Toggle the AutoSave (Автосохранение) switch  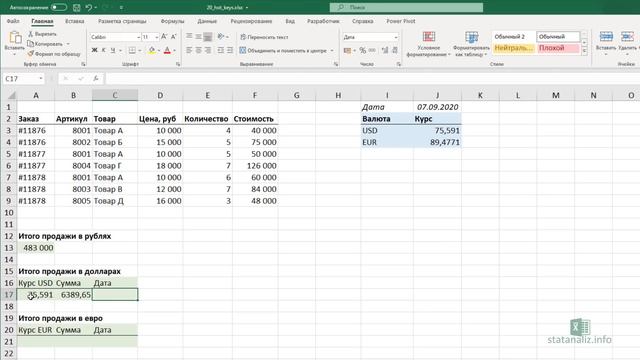tap(59, 7)
